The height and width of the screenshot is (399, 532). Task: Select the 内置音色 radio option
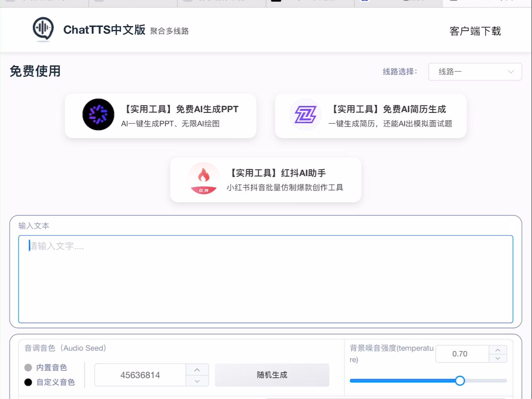(28, 368)
